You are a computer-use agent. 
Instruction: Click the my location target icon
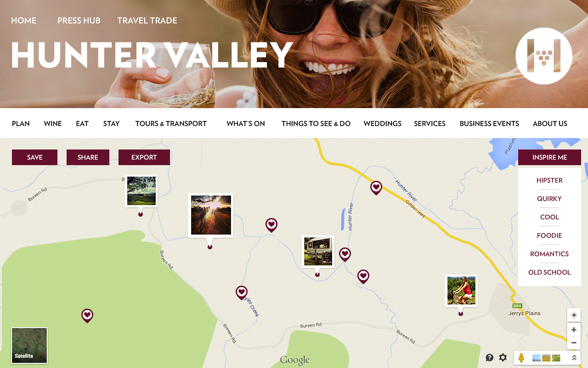[574, 315]
